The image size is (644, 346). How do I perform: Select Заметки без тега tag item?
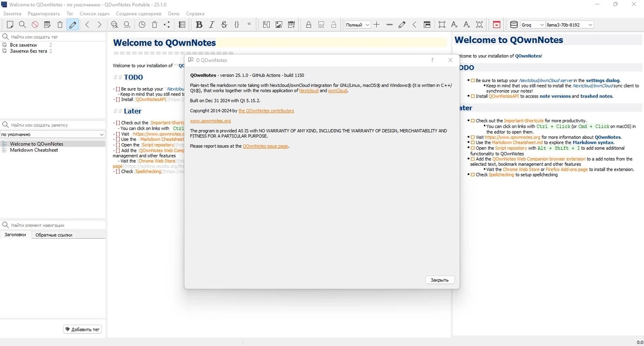53,51
